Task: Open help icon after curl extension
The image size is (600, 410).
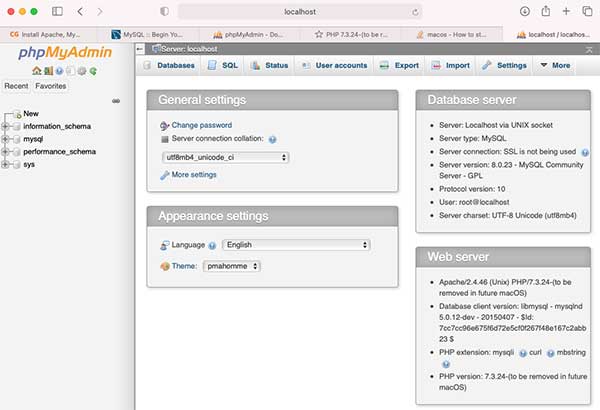Action: [550, 353]
